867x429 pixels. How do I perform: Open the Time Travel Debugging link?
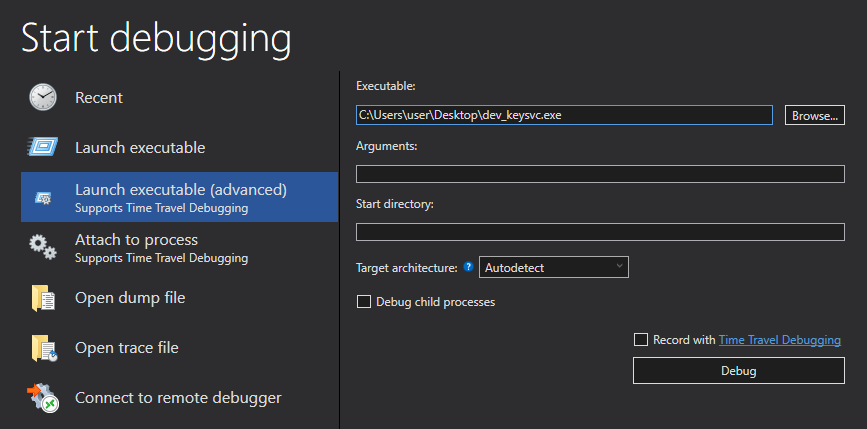(x=780, y=340)
